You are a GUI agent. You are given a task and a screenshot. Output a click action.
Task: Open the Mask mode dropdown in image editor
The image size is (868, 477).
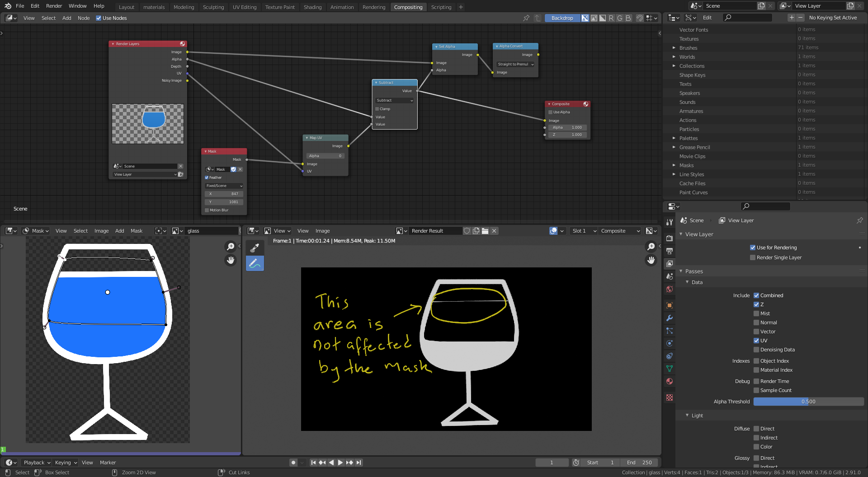point(36,231)
